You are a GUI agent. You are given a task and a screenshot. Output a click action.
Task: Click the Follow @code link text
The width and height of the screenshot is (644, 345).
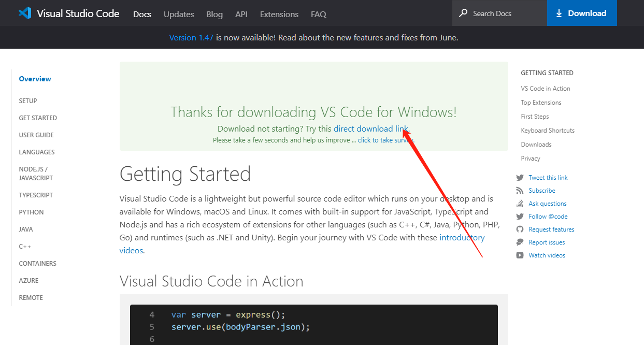(x=548, y=217)
